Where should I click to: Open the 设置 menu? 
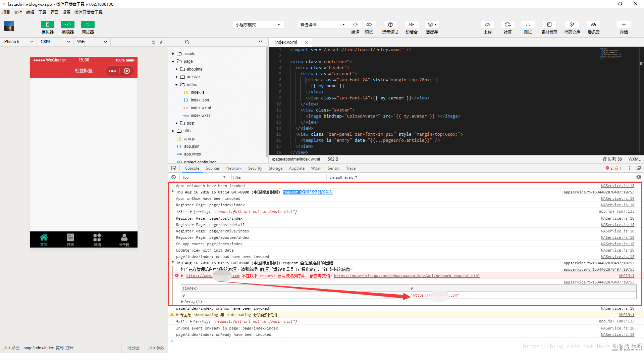[66, 12]
